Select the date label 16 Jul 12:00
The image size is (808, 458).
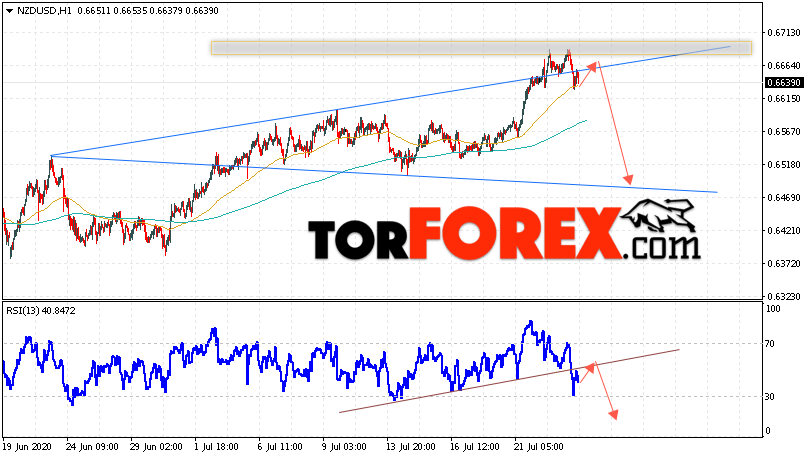point(475,446)
